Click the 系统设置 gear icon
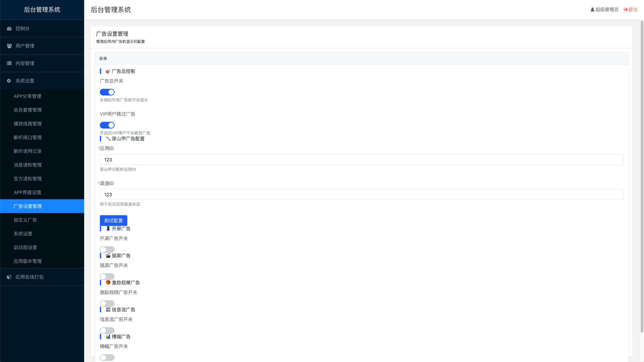This screenshot has width=644, height=362. pos(9,81)
